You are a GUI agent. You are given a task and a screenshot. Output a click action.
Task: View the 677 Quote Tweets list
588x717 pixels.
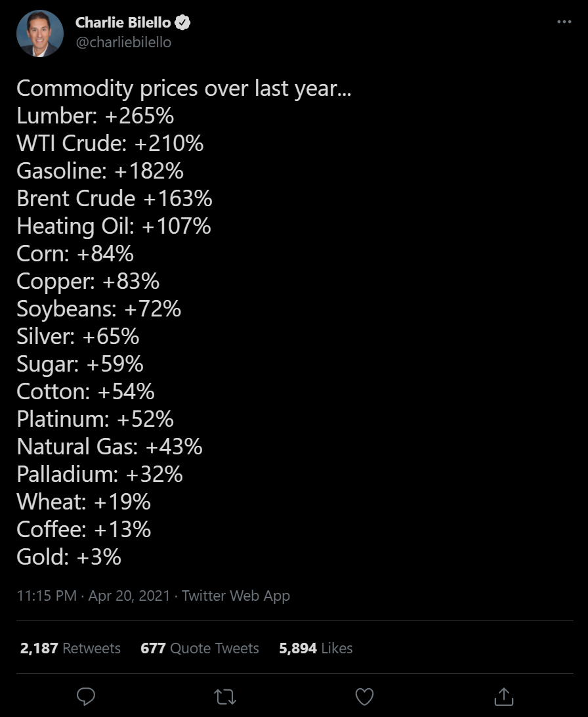[x=199, y=648]
